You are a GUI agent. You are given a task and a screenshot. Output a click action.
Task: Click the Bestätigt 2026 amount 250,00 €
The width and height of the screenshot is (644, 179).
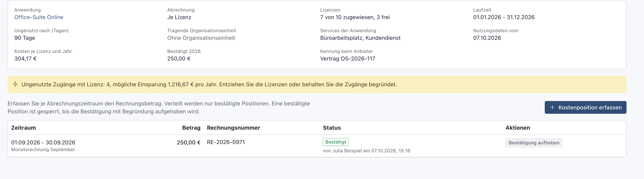click(179, 59)
